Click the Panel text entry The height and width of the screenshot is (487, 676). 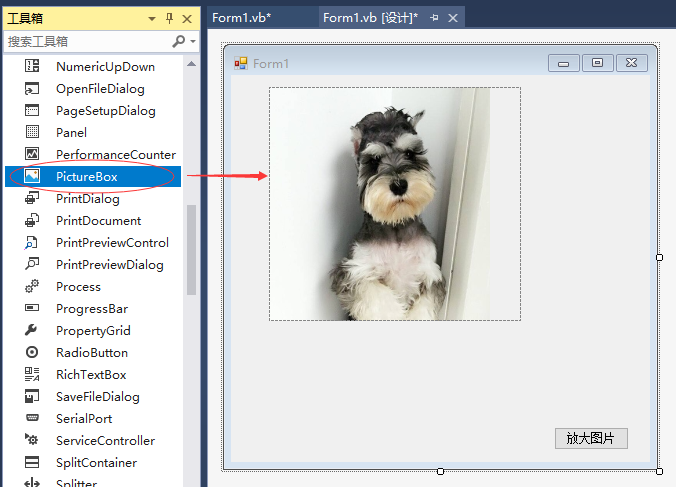point(72,133)
